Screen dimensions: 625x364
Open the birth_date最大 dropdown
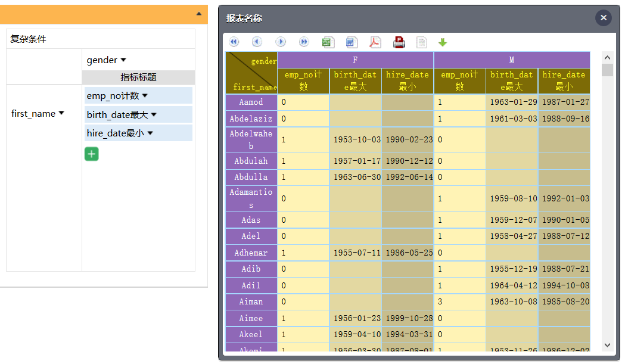point(154,115)
